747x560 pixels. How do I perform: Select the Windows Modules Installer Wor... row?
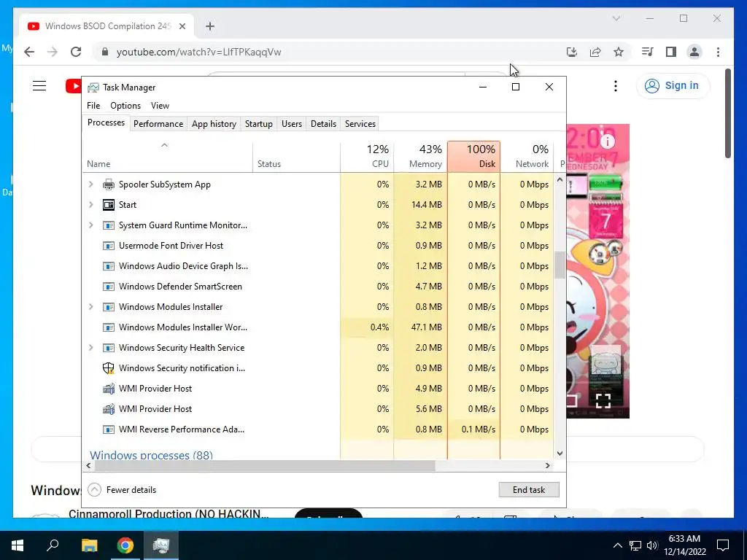[318, 327]
